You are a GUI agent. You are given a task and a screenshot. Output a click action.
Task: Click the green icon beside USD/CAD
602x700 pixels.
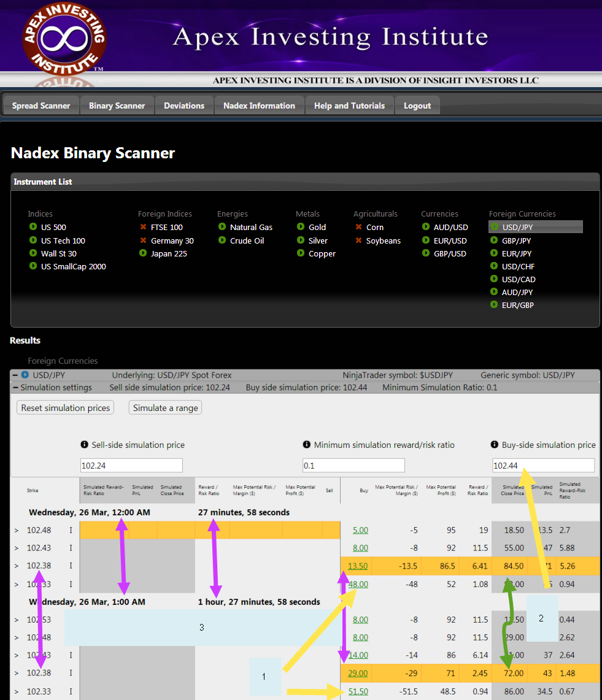tap(494, 279)
